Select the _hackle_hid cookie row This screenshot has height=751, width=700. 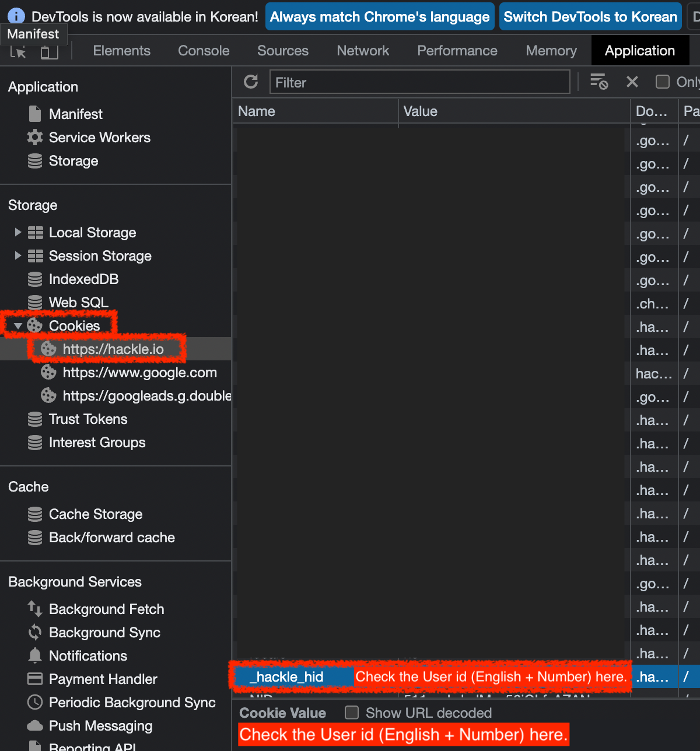[466, 677]
